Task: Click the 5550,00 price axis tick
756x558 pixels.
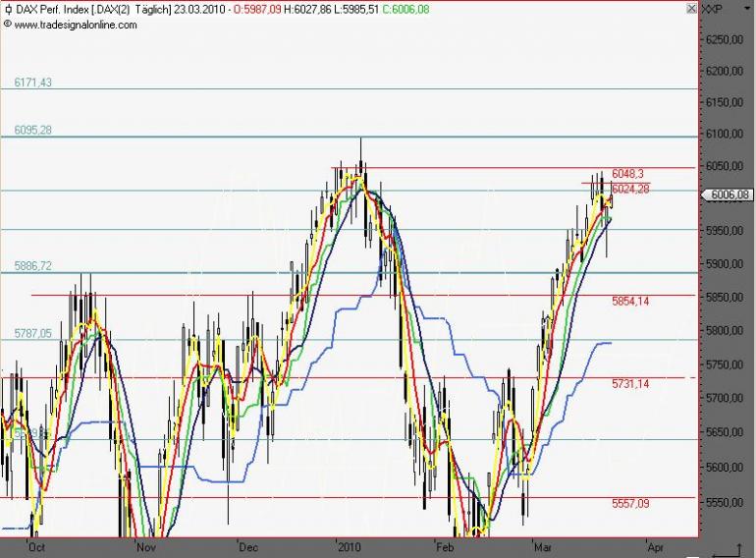Action: [725, 503]
